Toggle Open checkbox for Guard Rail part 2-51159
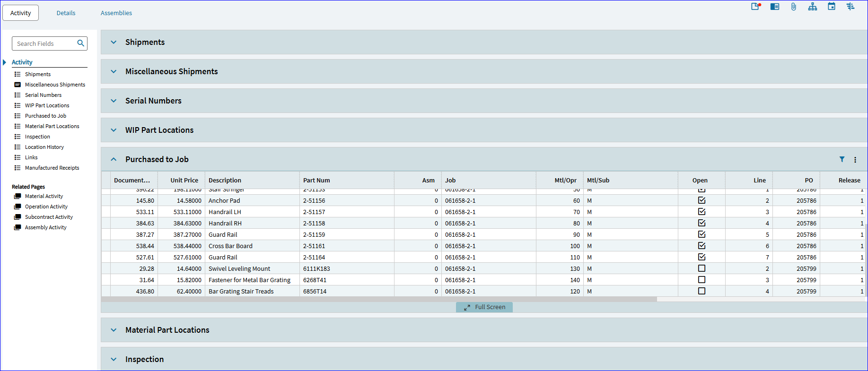Viewport: 868px width, 371px height. tap(701, 234)
